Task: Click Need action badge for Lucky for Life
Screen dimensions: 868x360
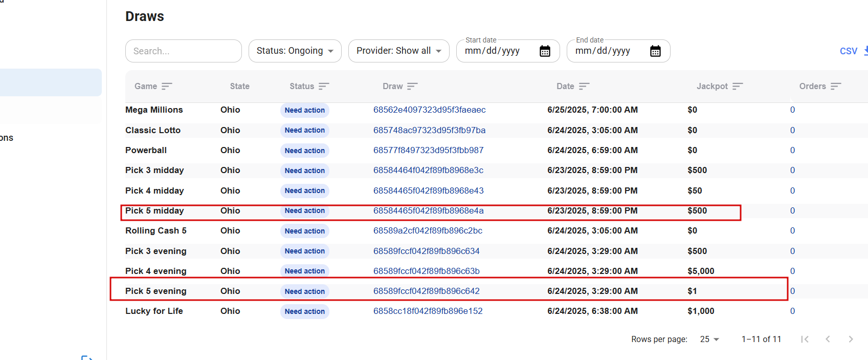Action: point(305,311)
